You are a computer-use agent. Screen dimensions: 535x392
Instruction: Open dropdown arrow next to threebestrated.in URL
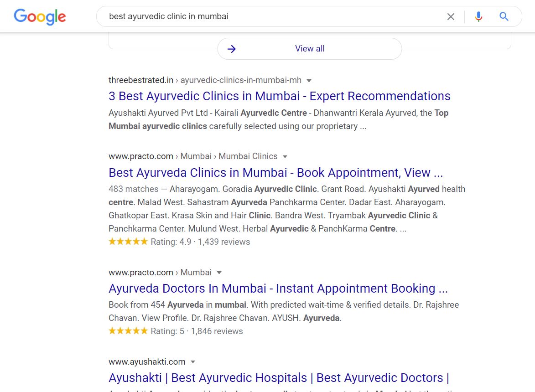[309, 80]
